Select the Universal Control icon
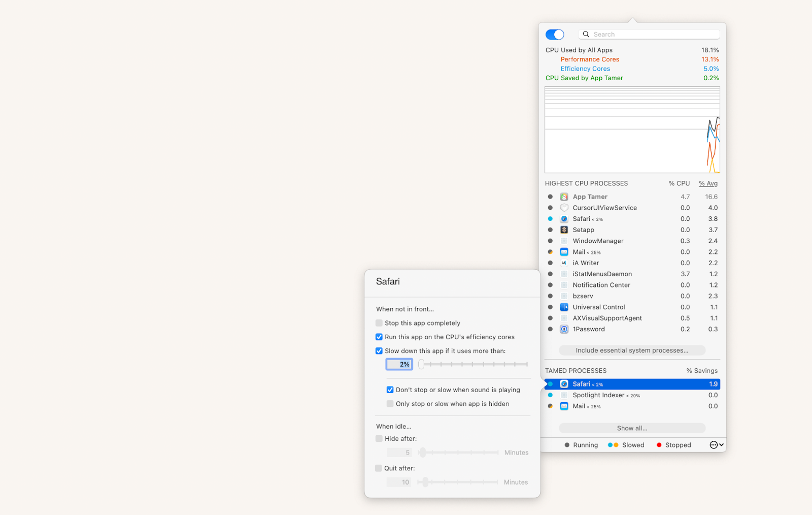 point(564,307)
